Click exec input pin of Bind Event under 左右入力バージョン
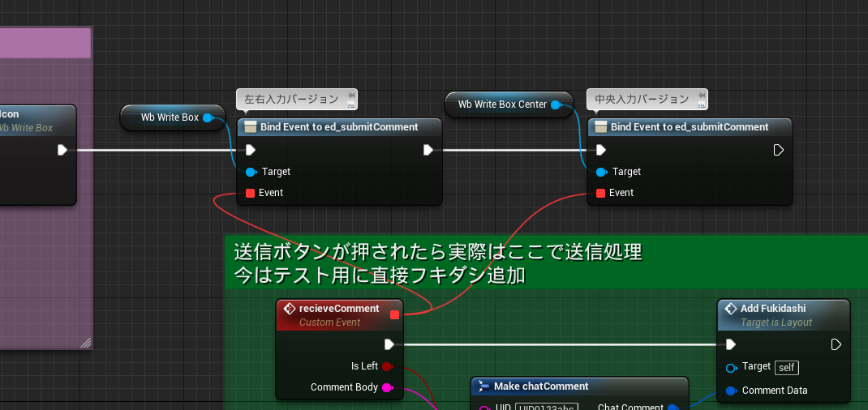The width and height of the screenshot is (868, 410). point(250,150)
